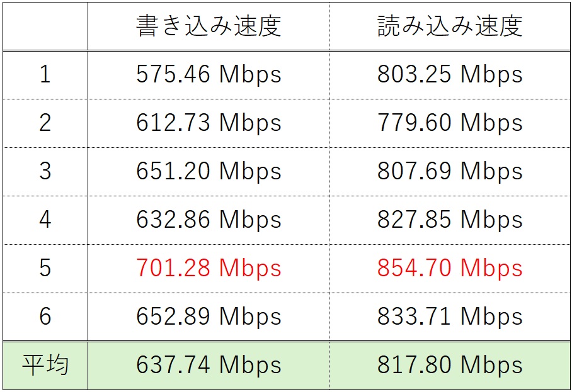Viewport: 572px width, 392px height.
Task: Select the 803.25 Mbps cell
Action: 450,75
